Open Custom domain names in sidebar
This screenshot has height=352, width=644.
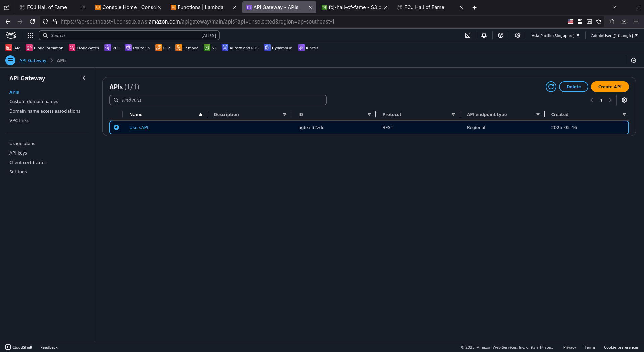pos(34,101)
